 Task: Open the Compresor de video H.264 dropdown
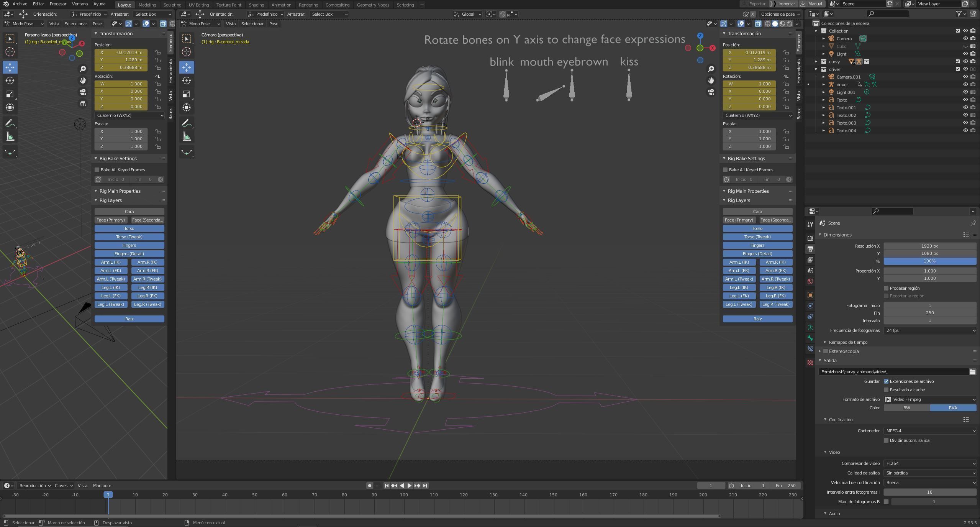pos(930,463)
